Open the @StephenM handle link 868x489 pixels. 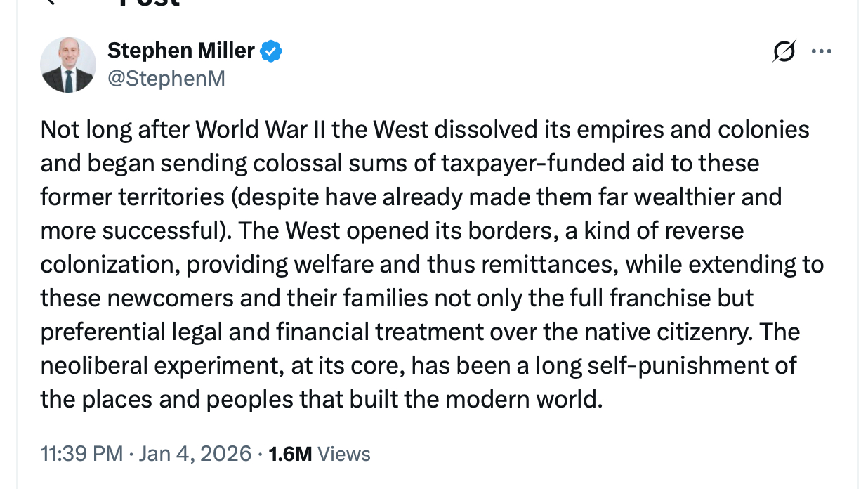[166, 78]
